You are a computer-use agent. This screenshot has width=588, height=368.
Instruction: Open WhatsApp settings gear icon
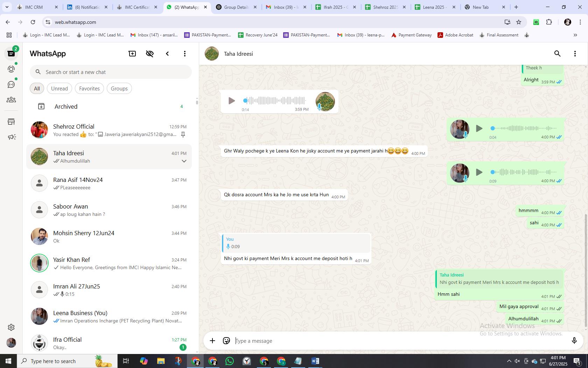tap(11, 327)
